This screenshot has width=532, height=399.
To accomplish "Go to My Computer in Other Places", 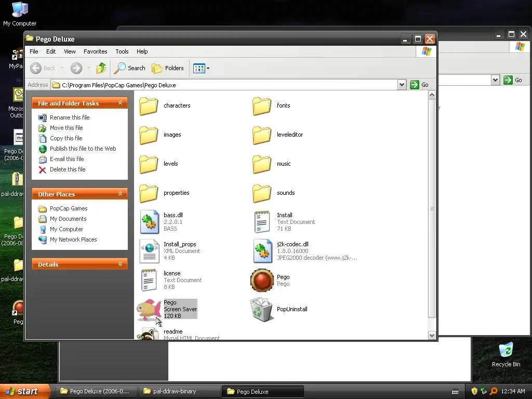I will (x=61, y=229).
